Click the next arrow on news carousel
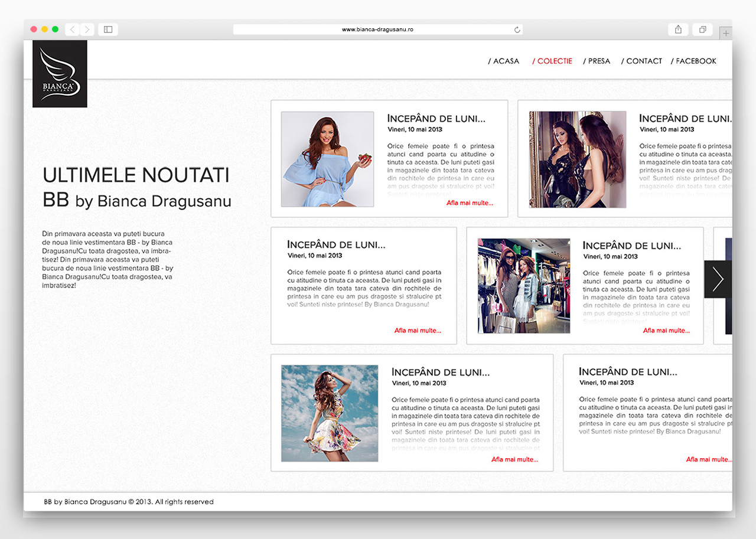 [718, 279]
